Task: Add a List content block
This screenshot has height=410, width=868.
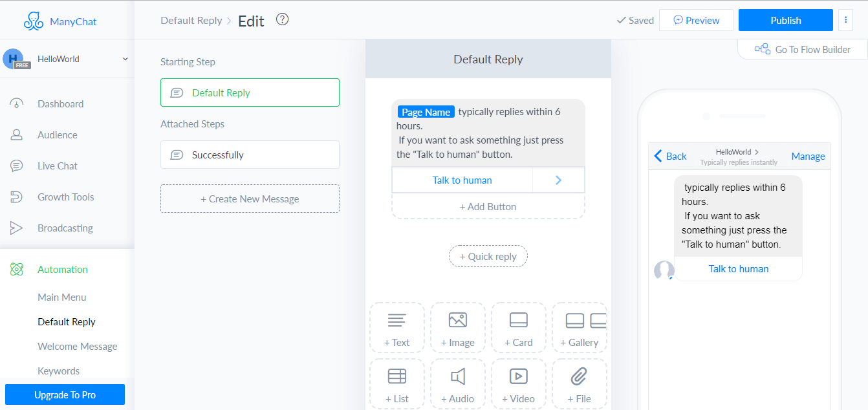Action: point(396,384)
